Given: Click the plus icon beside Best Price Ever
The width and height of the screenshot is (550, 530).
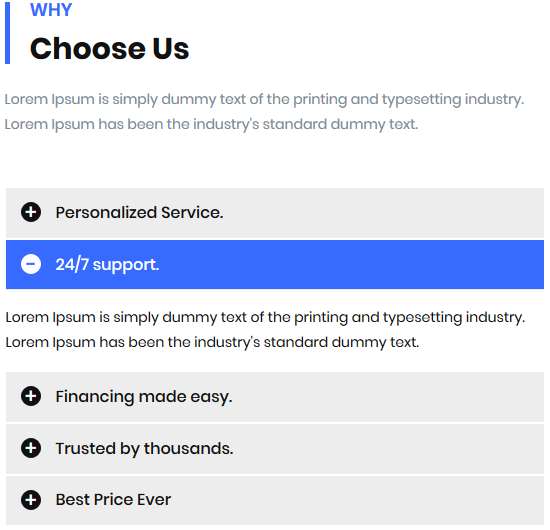Looking at the screenshot, I should 31,500.
